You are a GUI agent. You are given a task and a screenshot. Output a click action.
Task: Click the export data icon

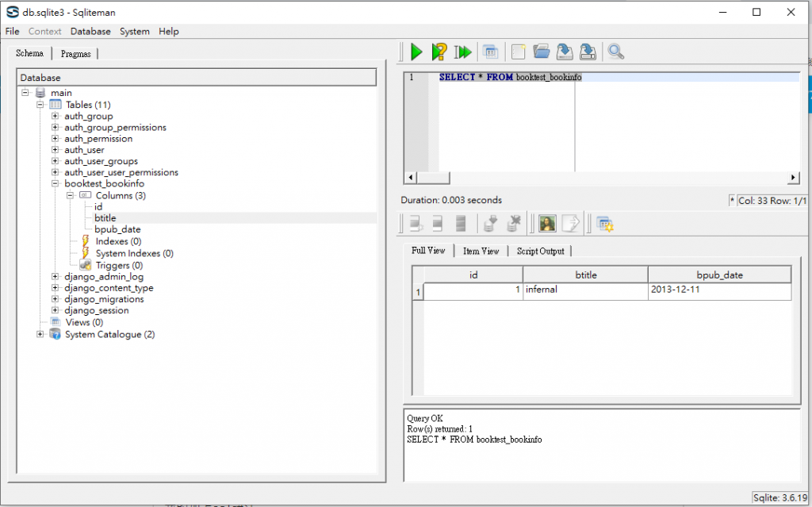[x=571, y=224]
